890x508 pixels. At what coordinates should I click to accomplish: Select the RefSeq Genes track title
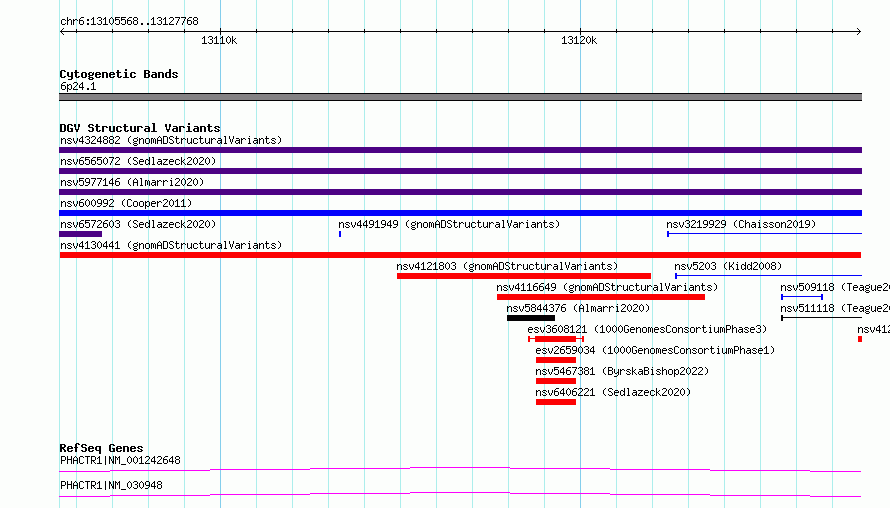pyautogui.click(x=101, y=448)
